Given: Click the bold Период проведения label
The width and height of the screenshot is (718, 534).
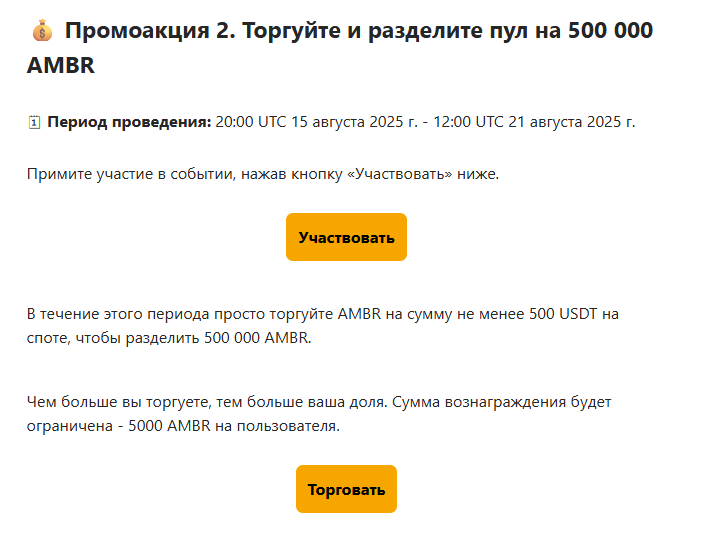Looking at the screenshot, I should [x=129, y=123].
